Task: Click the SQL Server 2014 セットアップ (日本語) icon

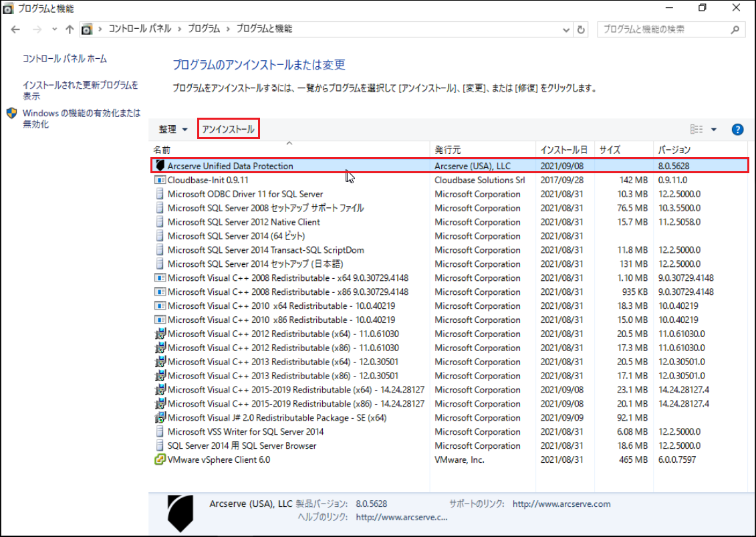Action: [x=160, y=264]
